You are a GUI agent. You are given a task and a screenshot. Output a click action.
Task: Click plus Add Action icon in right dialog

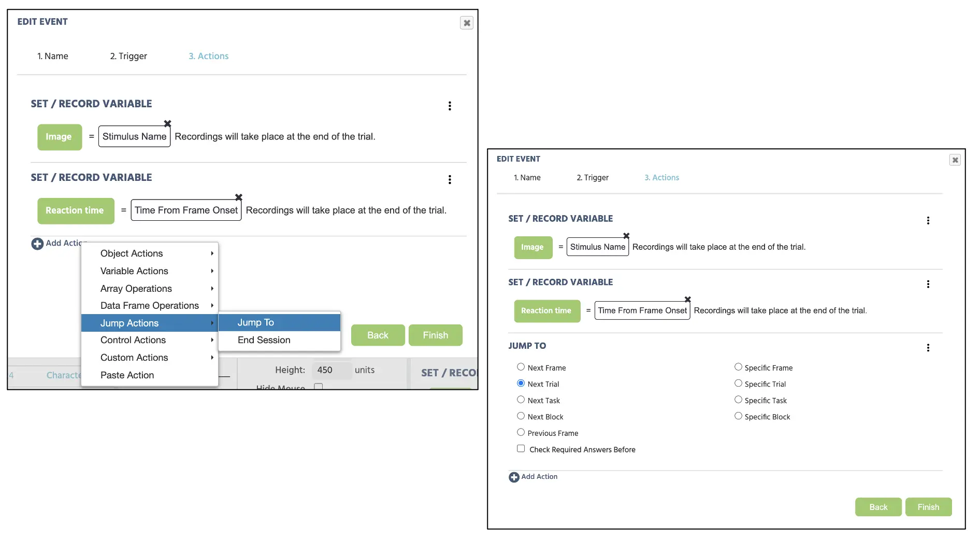point(514,477)
